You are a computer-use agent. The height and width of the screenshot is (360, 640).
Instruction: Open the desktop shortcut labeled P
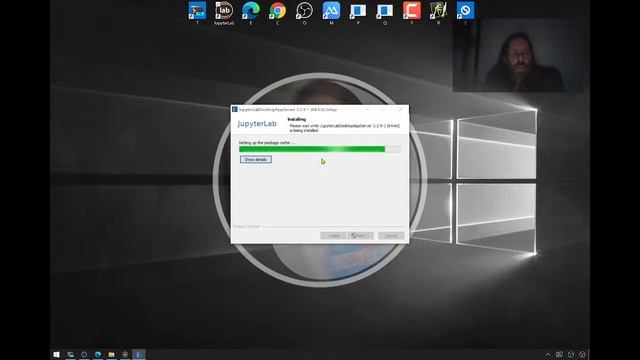[x=358, y=11]
